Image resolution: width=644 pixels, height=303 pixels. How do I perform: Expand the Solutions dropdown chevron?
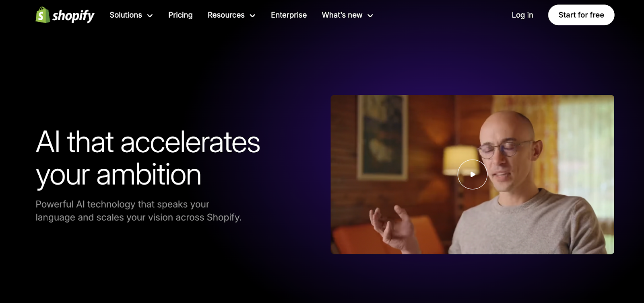point(150,16)
